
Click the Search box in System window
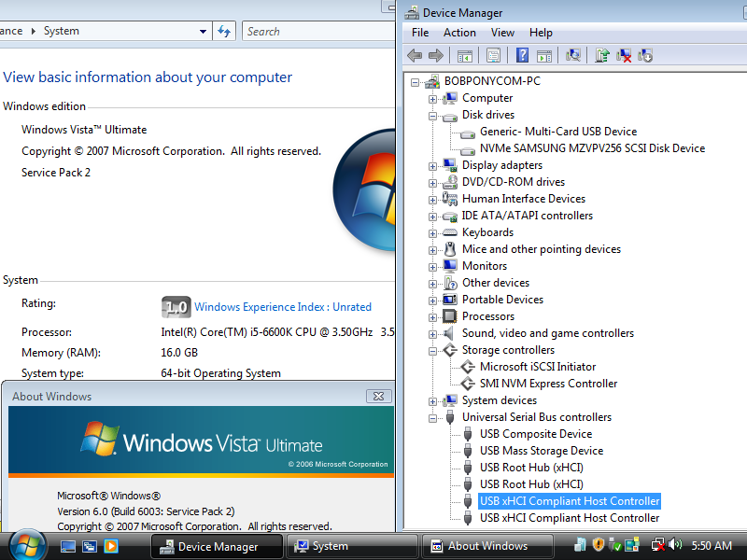(318, 32)
